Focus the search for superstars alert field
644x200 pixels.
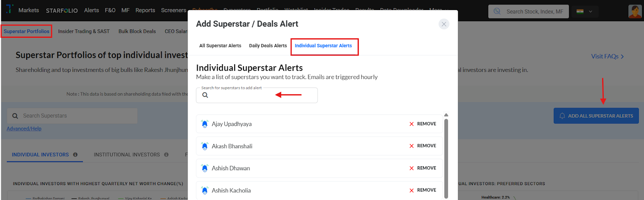pyautogui.click(x=258, y=95)
